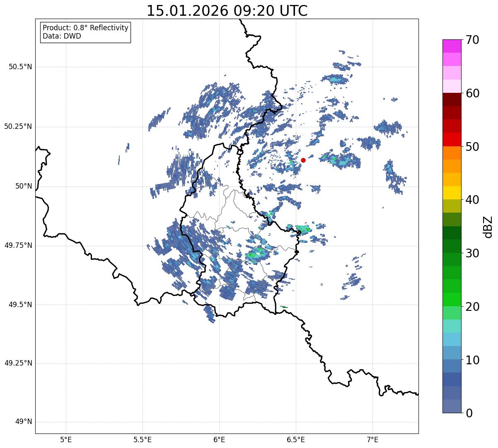Image resolution: width=498 pixels, height=448 pixels.
Task: Click the "dBZ" colorbar axis label
Action: [x=488, y=226]
